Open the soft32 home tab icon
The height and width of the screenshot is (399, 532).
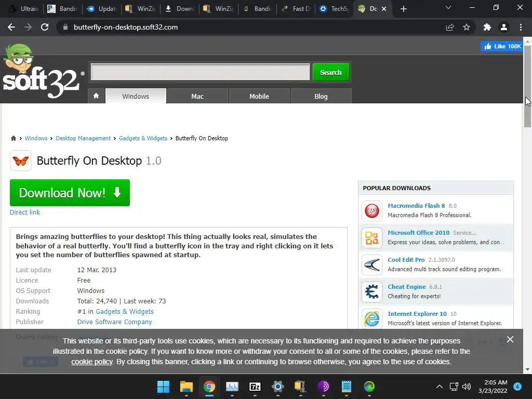pos(96,96)
